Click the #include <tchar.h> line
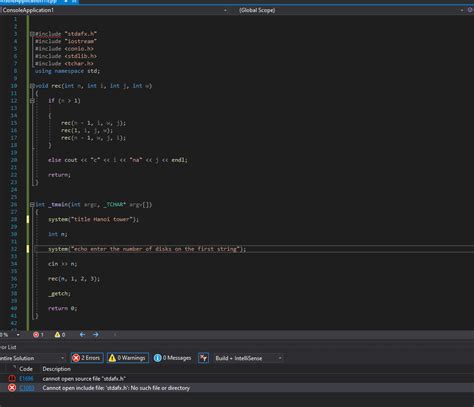Viewport: 474px width, 407px height. coord(64,63)
